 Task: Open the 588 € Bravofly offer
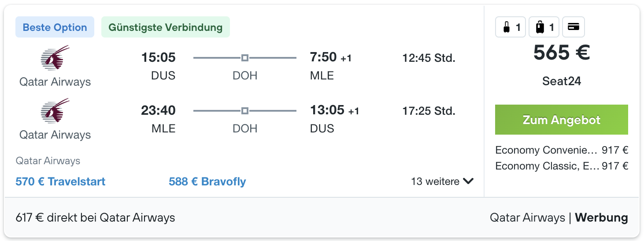pos(207,181)
